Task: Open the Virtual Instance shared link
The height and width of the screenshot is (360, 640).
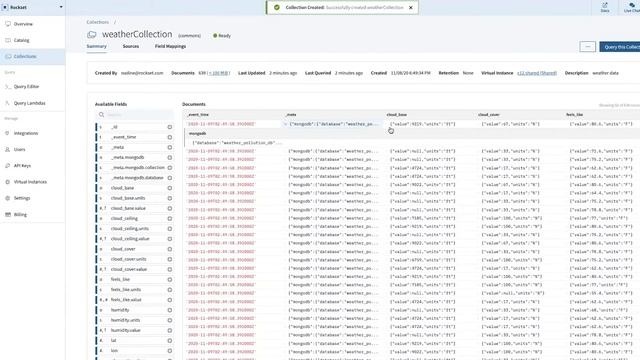Action: (x=537, y=73)
